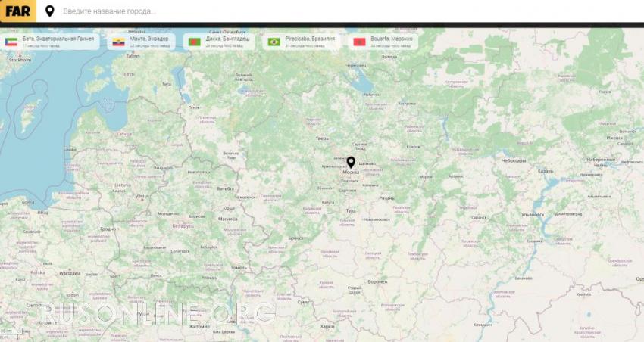Click the Ecuador flag icon

click(119, 42)
